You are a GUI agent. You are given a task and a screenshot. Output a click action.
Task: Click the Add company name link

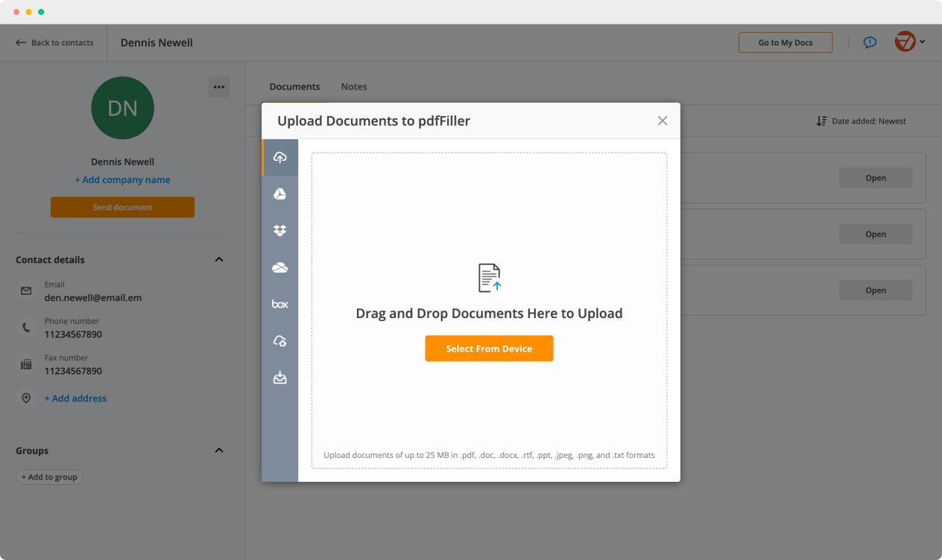[122, 179]
